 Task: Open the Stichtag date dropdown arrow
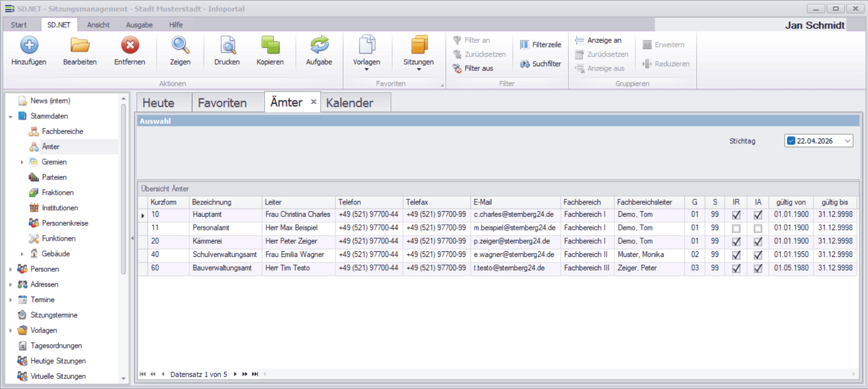848,141
